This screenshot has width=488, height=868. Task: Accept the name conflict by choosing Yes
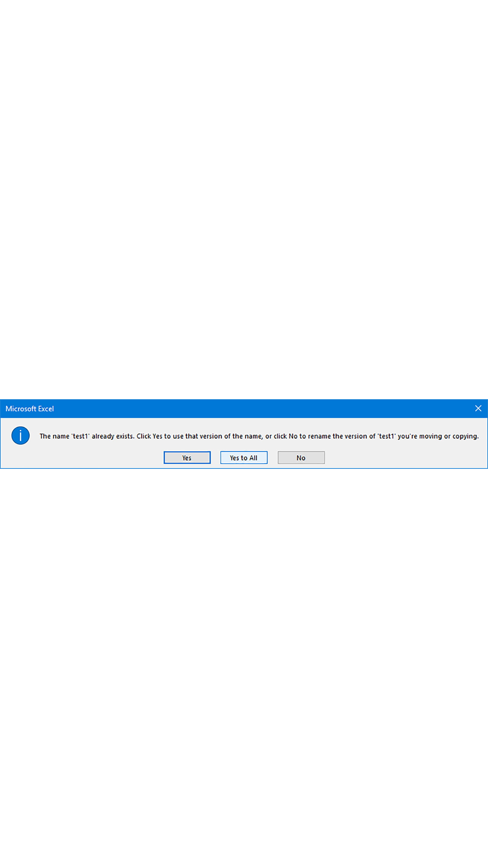click(187, 458)
